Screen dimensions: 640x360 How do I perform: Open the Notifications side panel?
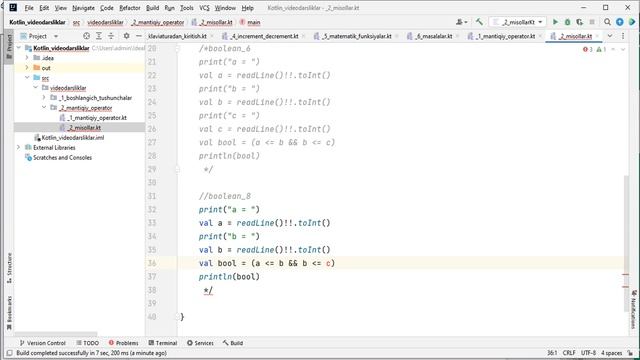634,309
